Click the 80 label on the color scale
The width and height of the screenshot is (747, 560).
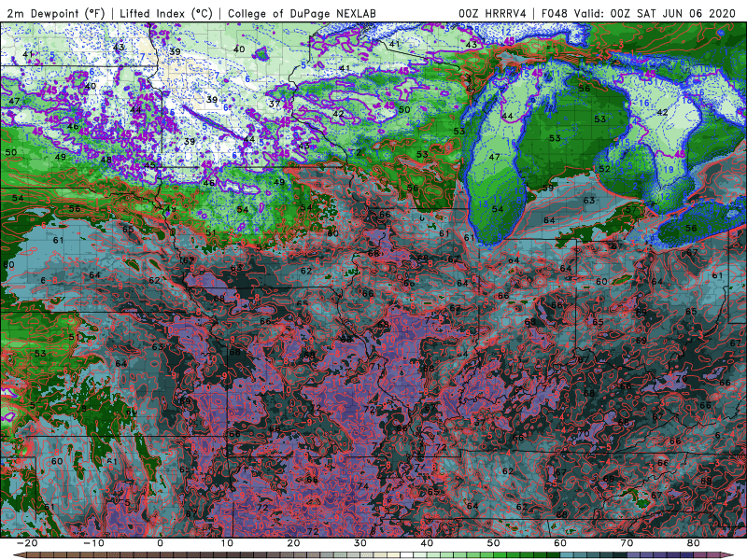[x=694, y=543]
